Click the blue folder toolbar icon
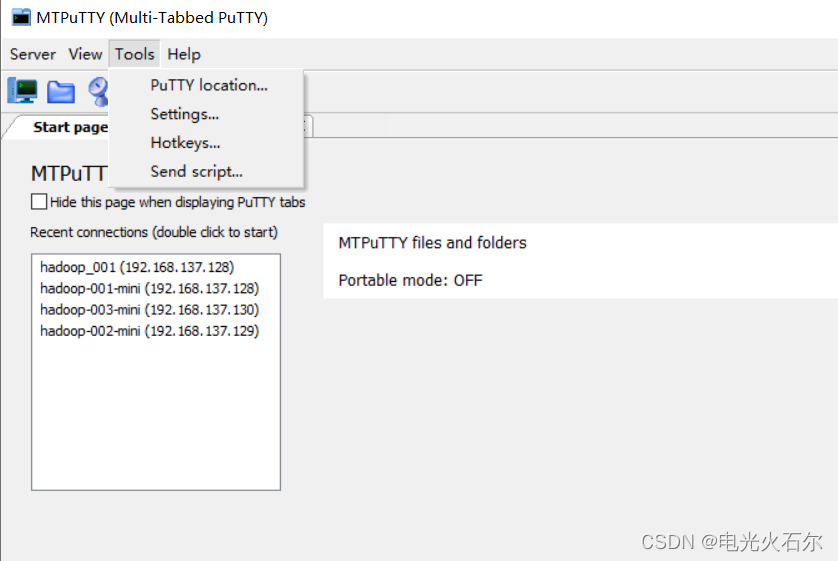 tap(61, 92)
